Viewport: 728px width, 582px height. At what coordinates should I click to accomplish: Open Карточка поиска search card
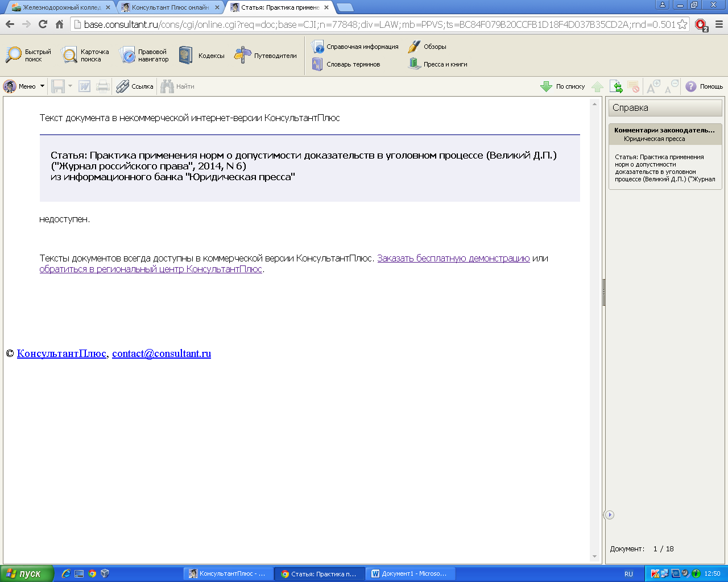point(85,55)
